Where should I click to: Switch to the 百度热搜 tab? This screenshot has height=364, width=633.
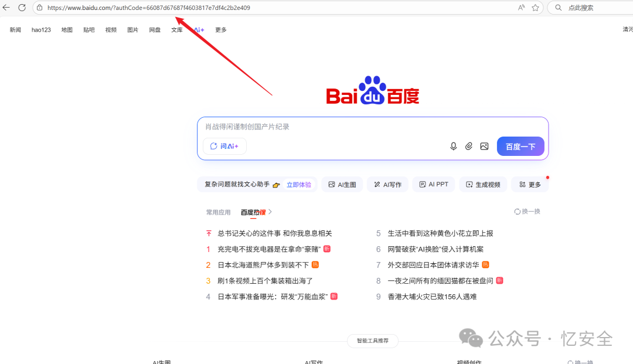[253, 212]
